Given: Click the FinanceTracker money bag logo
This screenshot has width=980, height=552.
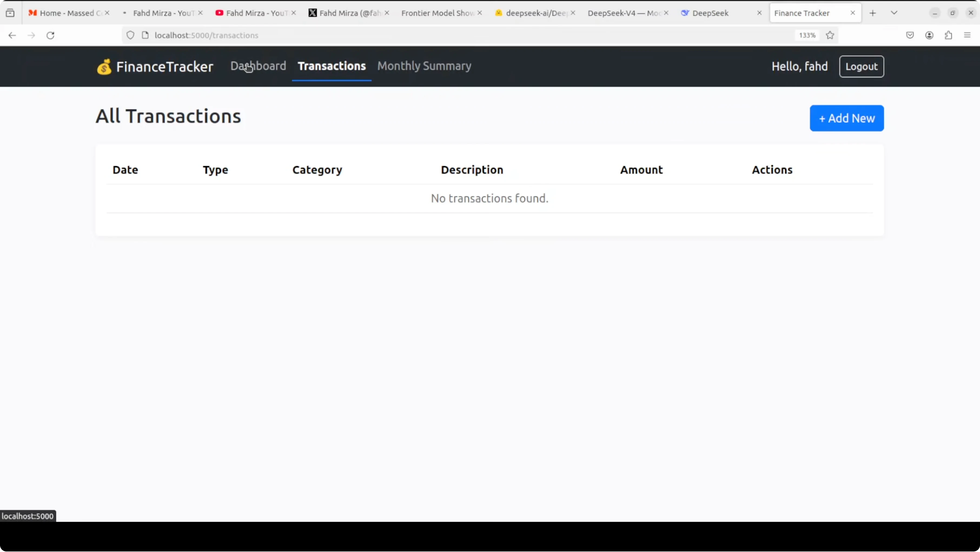Looking at the screenshot, I should pyautogui.click(x=104, y=67).
